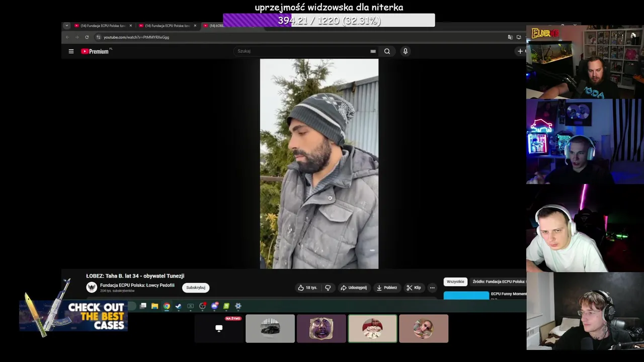
Task: Open Steam from taskbar
Action: click(x=178, y=306)
